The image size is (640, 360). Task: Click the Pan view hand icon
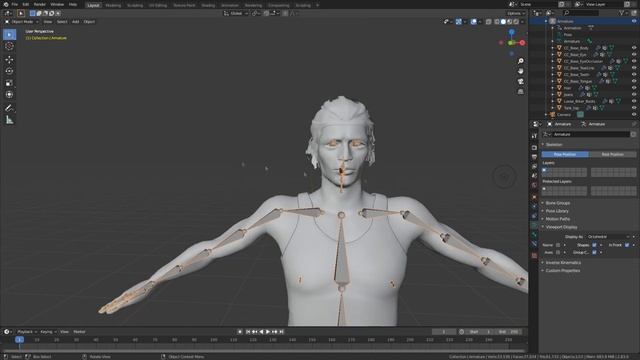(x=520, y=71)
